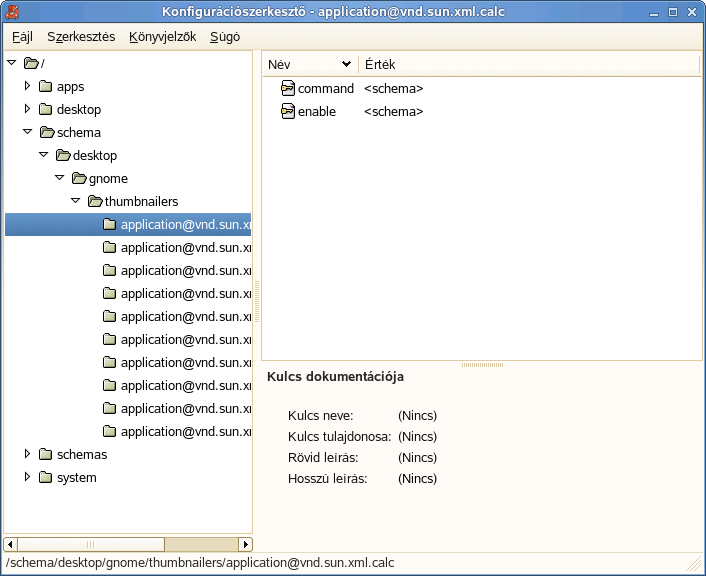
Task: Click the horizontal scrollbar thumb of tree
Action: pyautogui.click(x=91, y=544)
